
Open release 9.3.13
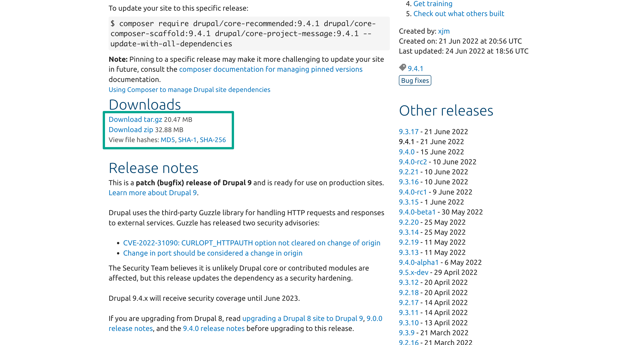pos(409,252)
